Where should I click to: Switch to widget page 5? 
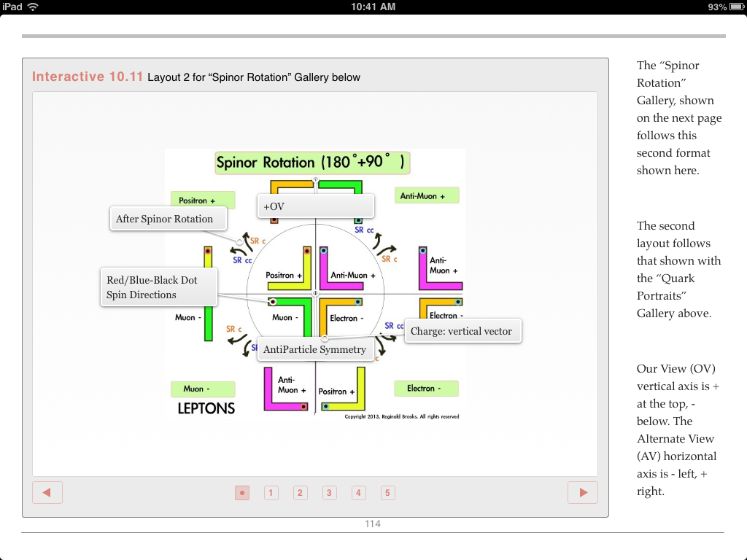387,492
